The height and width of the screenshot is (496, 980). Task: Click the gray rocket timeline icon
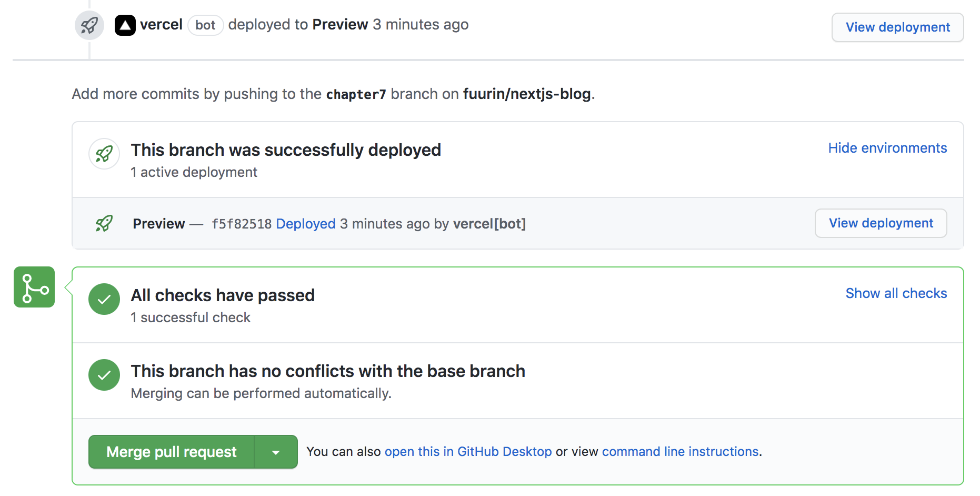pyautogui.click(x=89, y=25)
